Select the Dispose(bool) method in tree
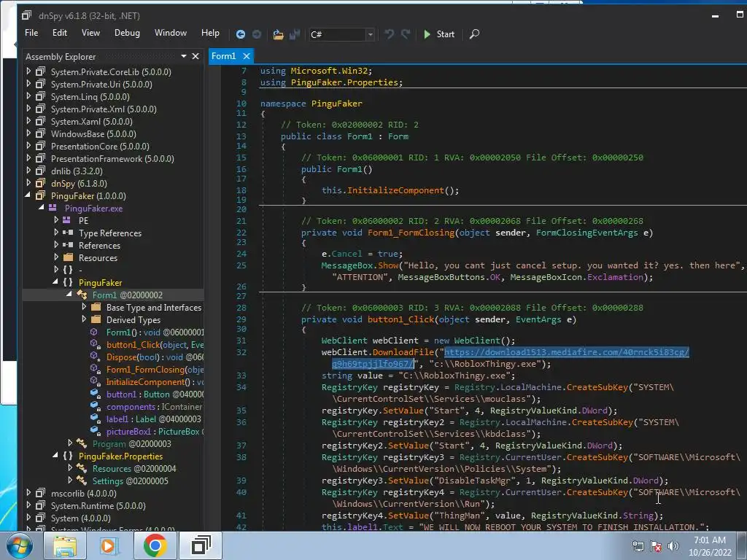 [x=155, y=357]
